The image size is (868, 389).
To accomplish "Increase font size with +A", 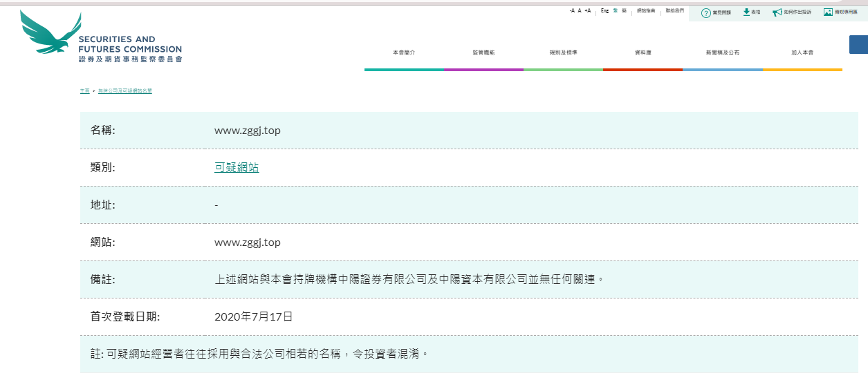I will [x=587, y=11].
